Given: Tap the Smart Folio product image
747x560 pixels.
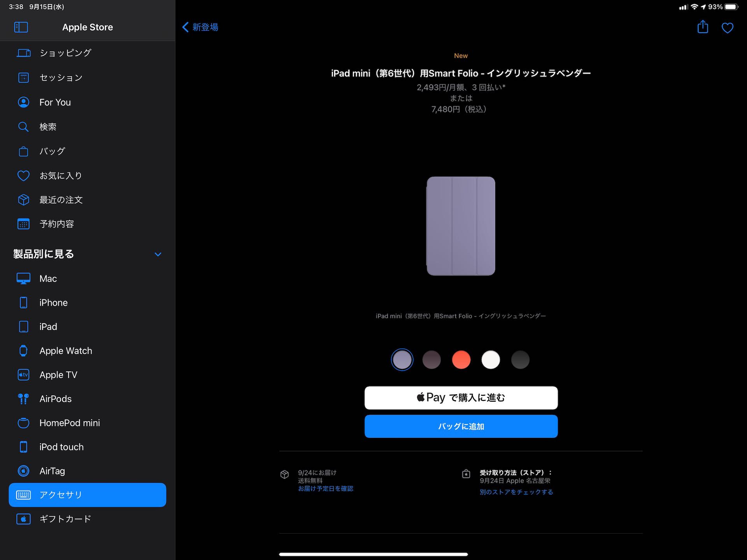Looking at the screenshot, I should pyautogui.click(x=461, y=226).
